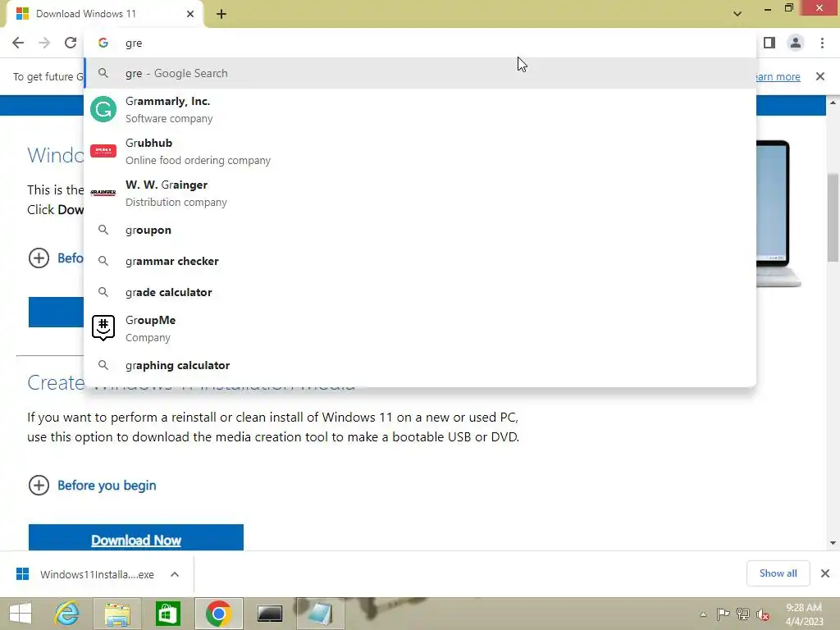This screenshot has width=840, height=630.
Task: Close the Download Windows 11 tab
Action: coord(190,14)
